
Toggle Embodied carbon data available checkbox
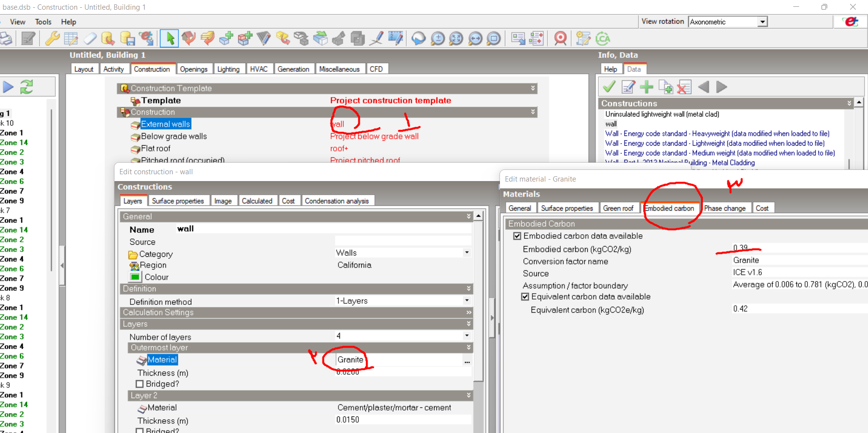coord(517,236)
